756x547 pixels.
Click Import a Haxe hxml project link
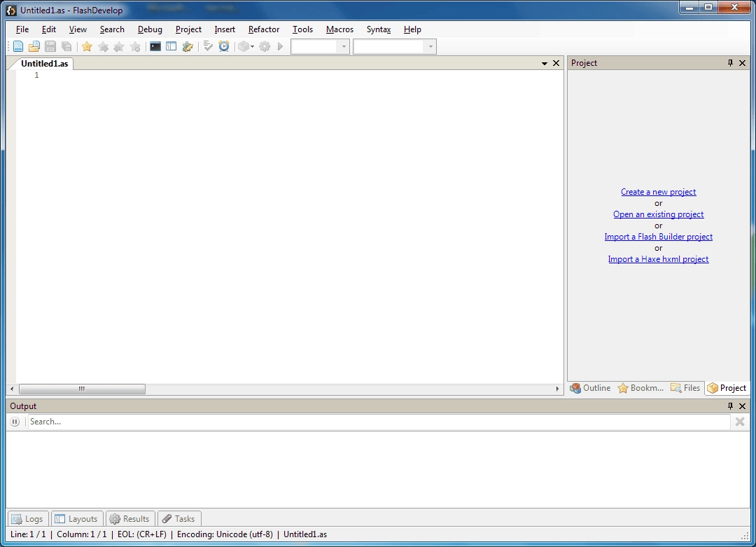[x=658, y=259]
